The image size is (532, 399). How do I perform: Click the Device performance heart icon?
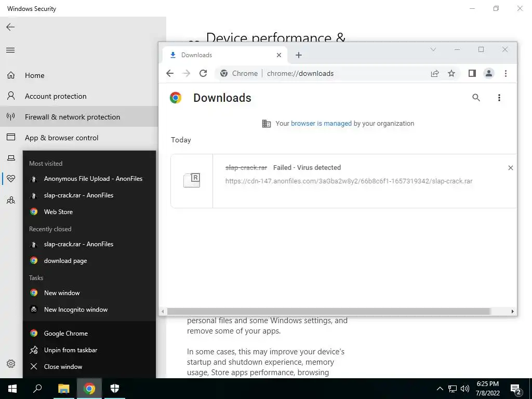point(11,179)
